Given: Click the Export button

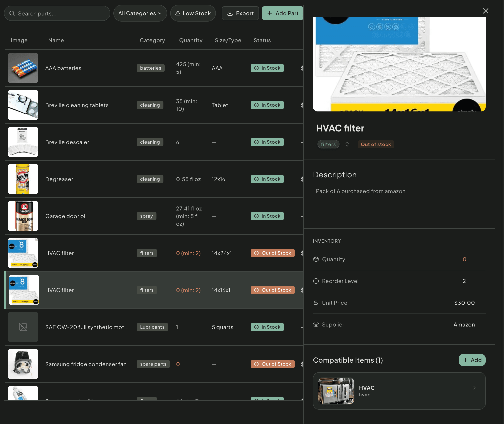Looking at the screenshot, I should [x=240, y=13].
